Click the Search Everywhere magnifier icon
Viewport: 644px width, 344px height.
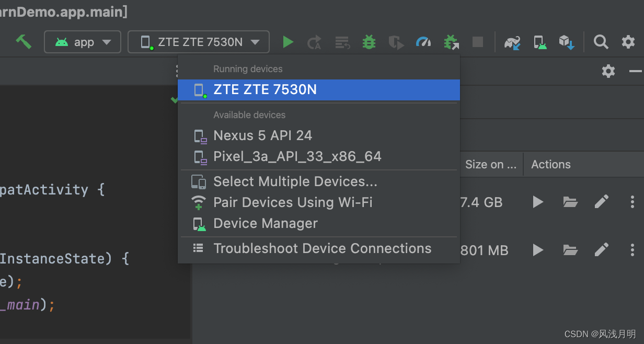[601, 42]
